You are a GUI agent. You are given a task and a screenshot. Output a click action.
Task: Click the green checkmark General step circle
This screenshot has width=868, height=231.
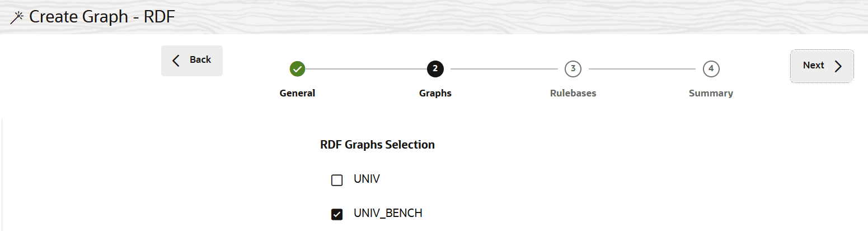(x=297, y=69)
